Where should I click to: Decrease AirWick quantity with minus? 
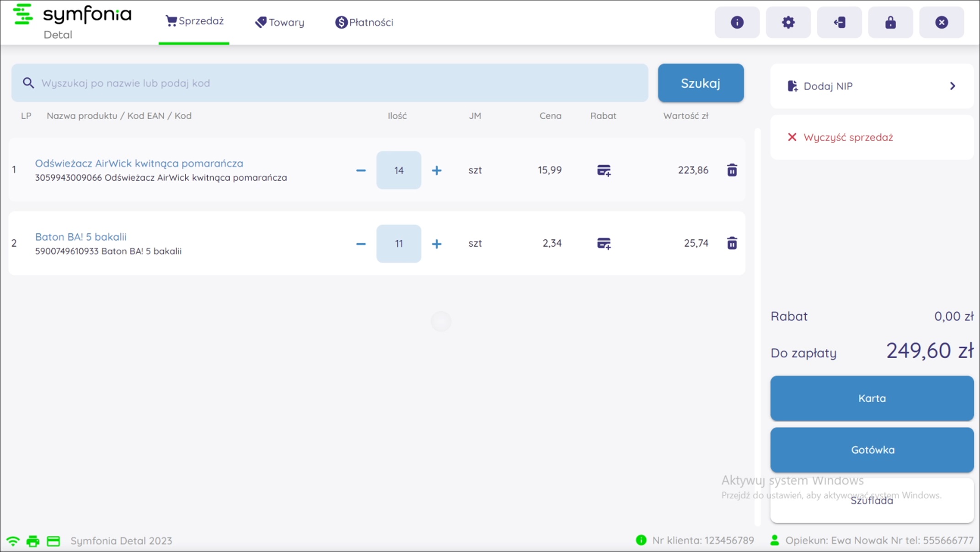pyautogui.click(x=361, y=170)
